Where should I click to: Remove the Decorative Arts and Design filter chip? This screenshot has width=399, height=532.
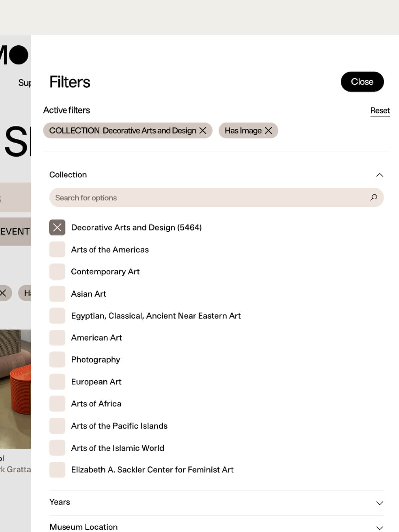pos(203,131)
